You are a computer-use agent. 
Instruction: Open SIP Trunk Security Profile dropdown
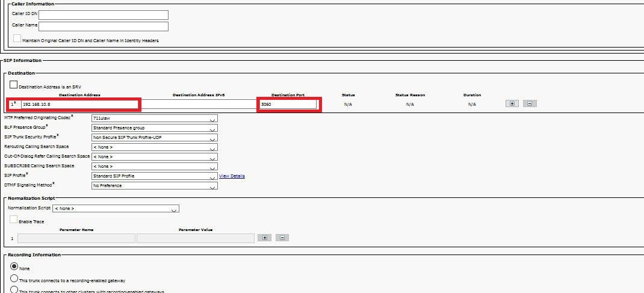155,137
